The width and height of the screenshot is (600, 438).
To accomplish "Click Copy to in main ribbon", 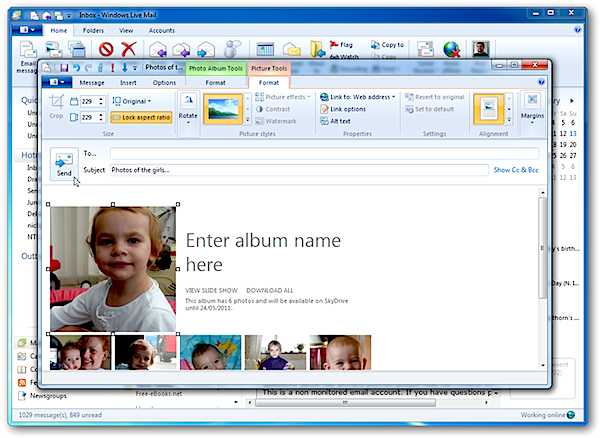I will (x=387, y=45).
